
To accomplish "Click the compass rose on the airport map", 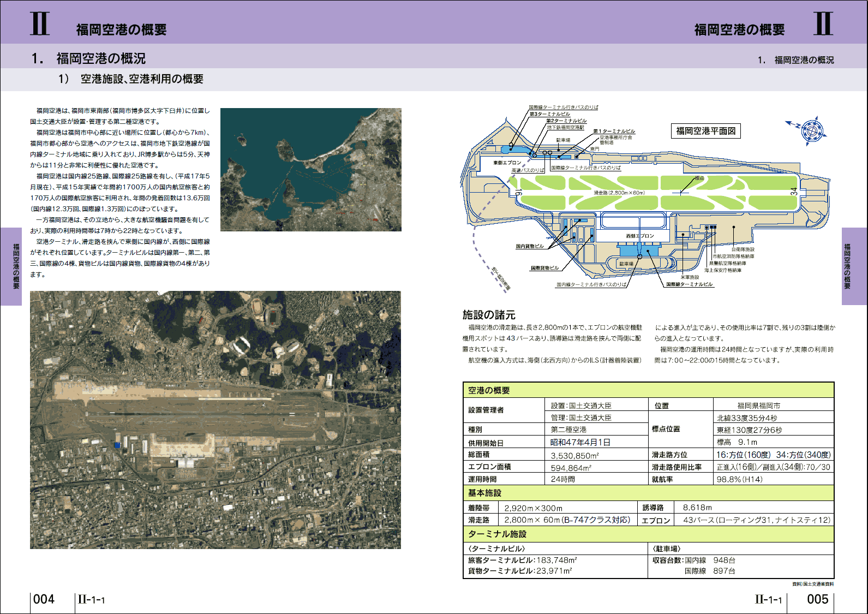I will coord(811,131).
